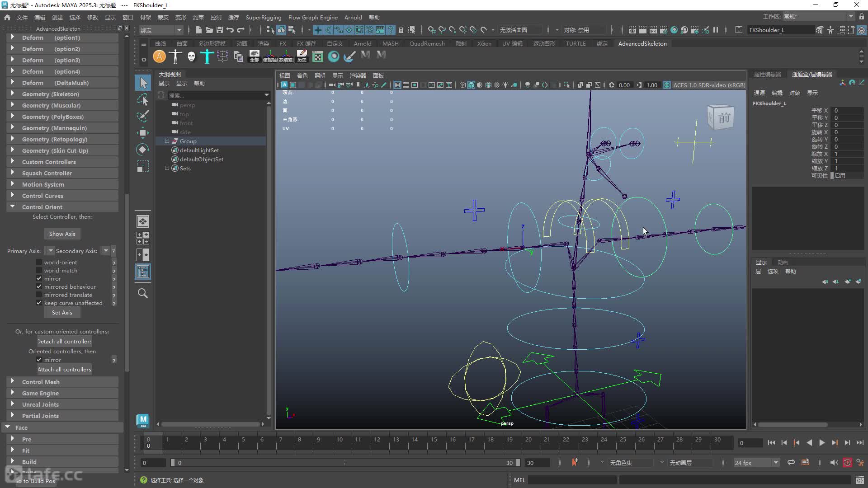Click the play forward button
The width and height of the screenshot is (868, 488).
pyautogui.click(x=822, y=443)
